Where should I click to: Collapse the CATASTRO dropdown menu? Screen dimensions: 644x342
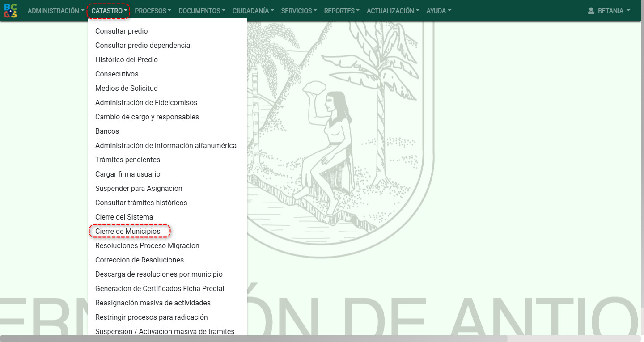coord(109,11)
